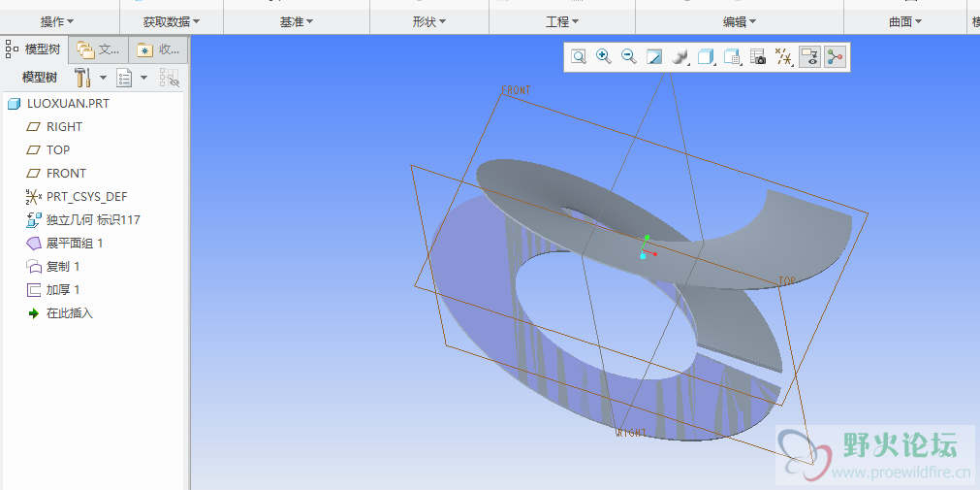980x490 pixels.
Task: Switch to the folder browser tab
Action: coord(98,49)
